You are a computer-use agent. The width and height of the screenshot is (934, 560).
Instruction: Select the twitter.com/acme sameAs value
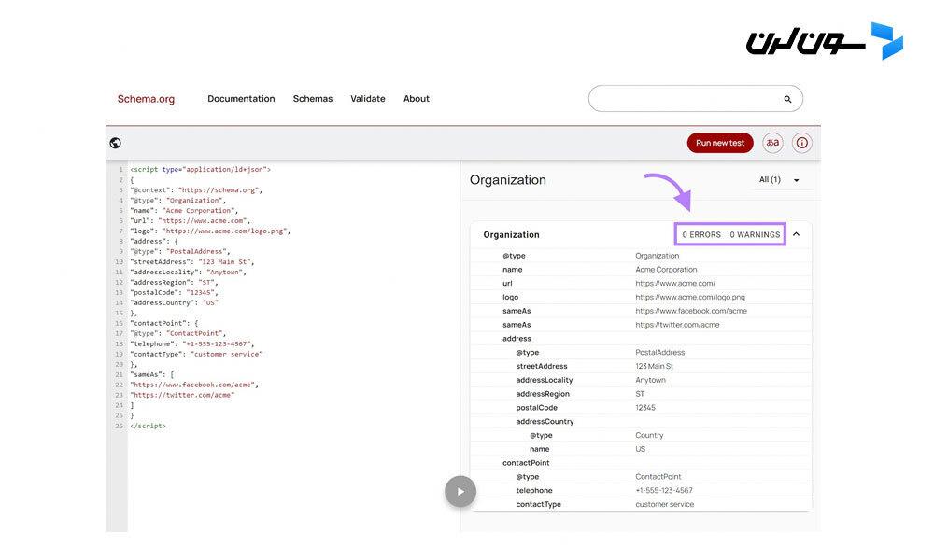pyautogui.click(x=677, y=325)
